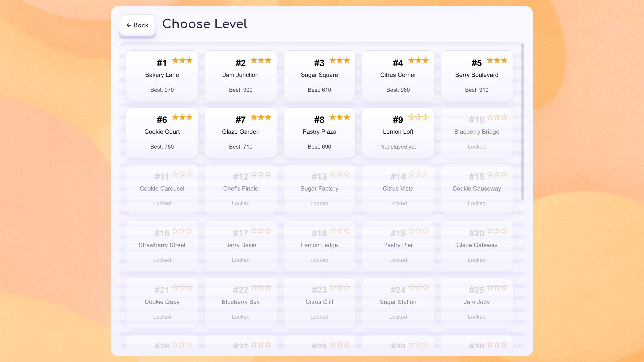Click the empty stars on Lemon Loft
Image resolution: width=644 pixels, height=362 pixels.
click(418, 117)
